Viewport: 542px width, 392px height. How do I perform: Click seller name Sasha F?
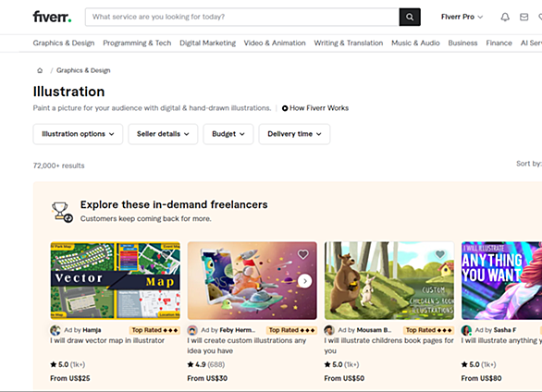pos(505,330)
